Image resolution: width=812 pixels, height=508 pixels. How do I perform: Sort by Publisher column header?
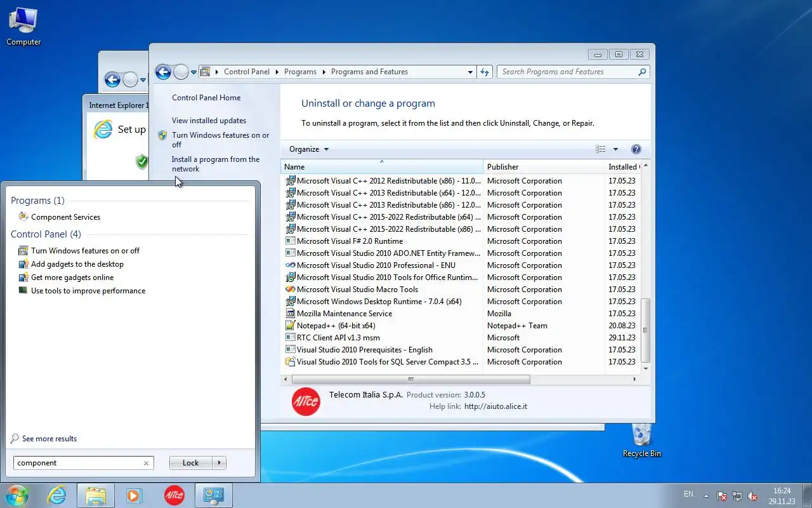click(544, 166)
